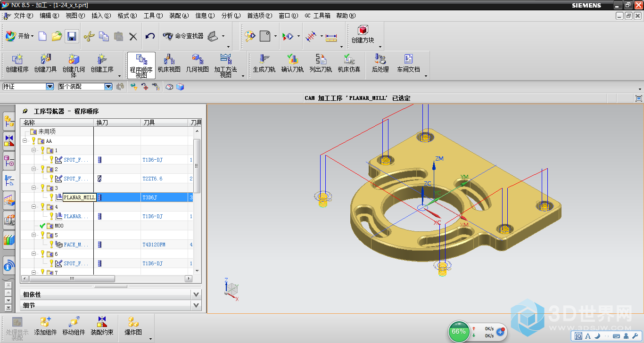Cut selection with the scissors icon
644x343 pixels.
coord(89,36)
